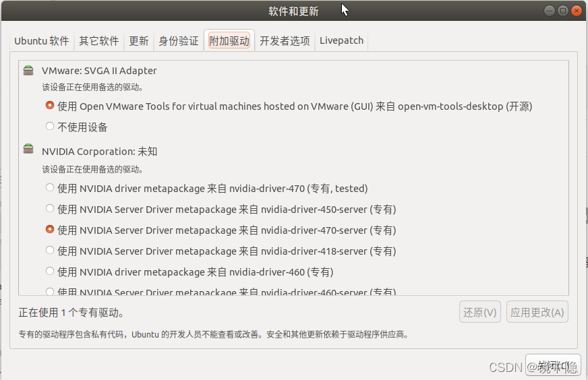The height and width of the screenshot is (380, 588).
Task: Choose nvidia-driver-470-server radio button
Action: [x=49, y=229]
